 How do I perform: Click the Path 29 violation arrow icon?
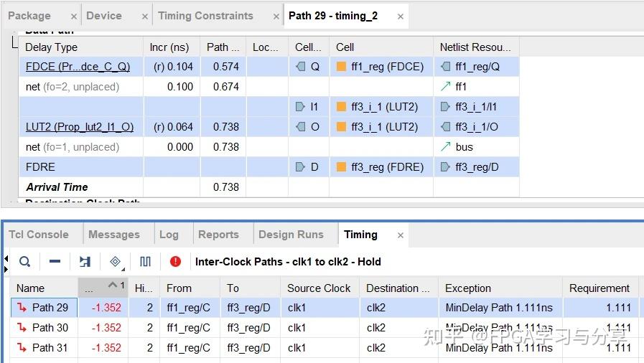click(x=22, y=308)
